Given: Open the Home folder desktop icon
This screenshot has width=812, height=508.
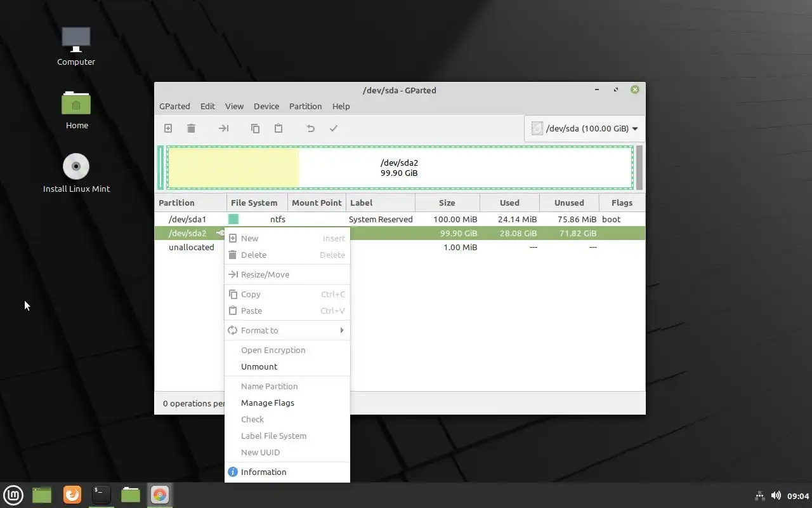Looking at the screenshot, I should [76, 110].
